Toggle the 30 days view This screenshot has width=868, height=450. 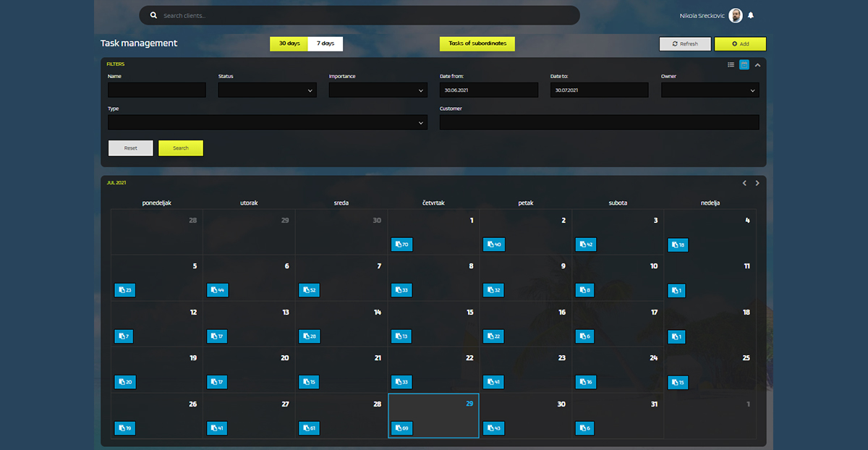(x=289, y=43)
